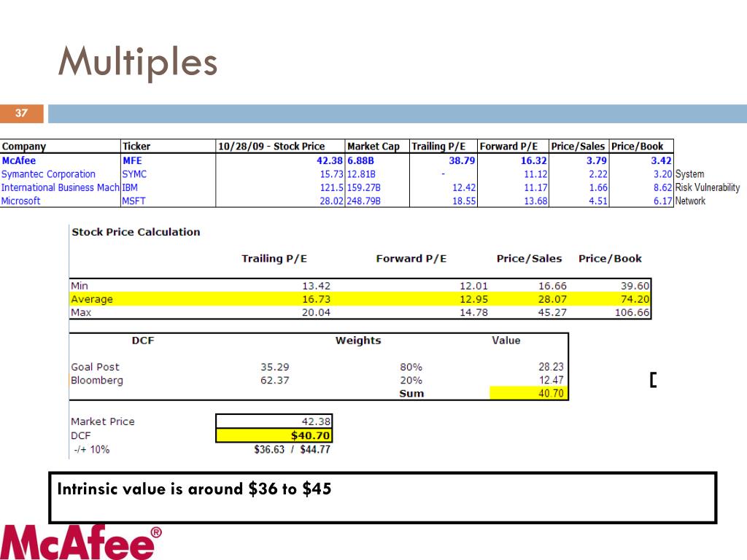Click the IBM ticker cell

130,187
